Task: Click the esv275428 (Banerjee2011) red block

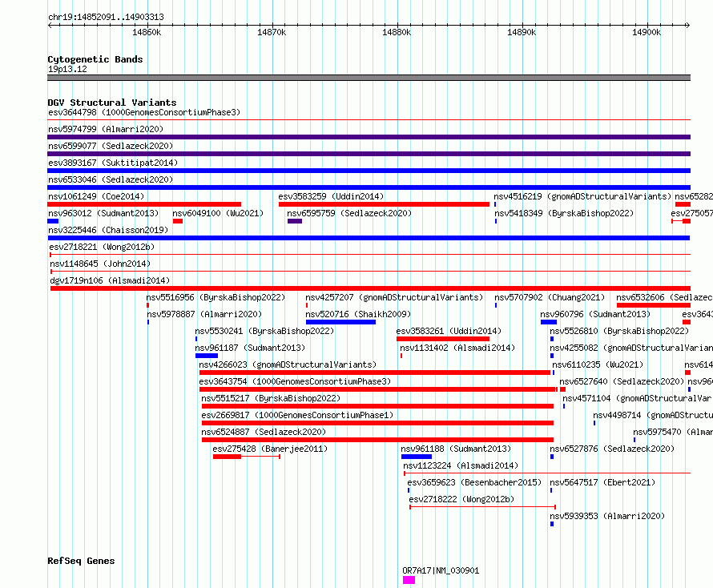Action: point(227,457)
